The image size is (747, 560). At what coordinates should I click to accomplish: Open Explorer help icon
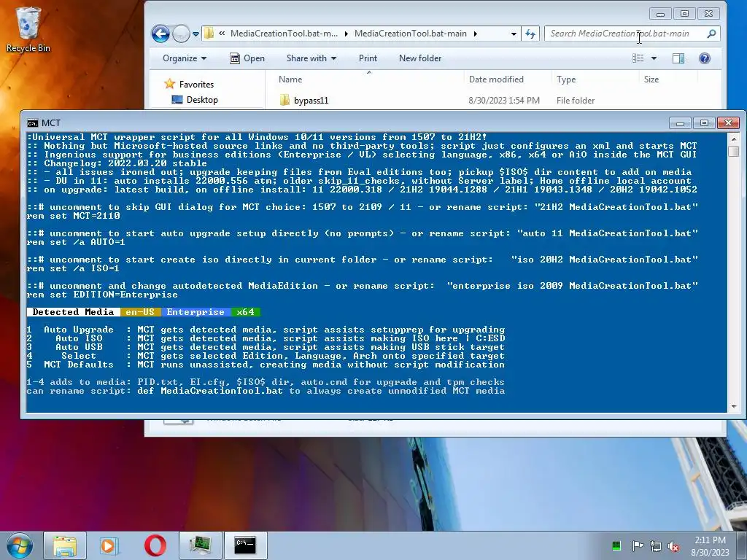(x=705, y=58)
